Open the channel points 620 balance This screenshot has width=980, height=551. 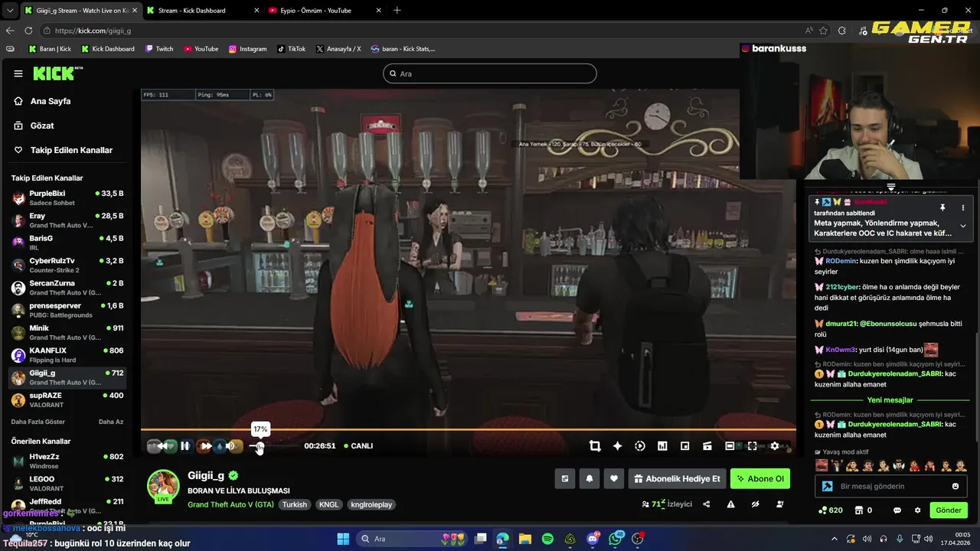coord(830,510)
